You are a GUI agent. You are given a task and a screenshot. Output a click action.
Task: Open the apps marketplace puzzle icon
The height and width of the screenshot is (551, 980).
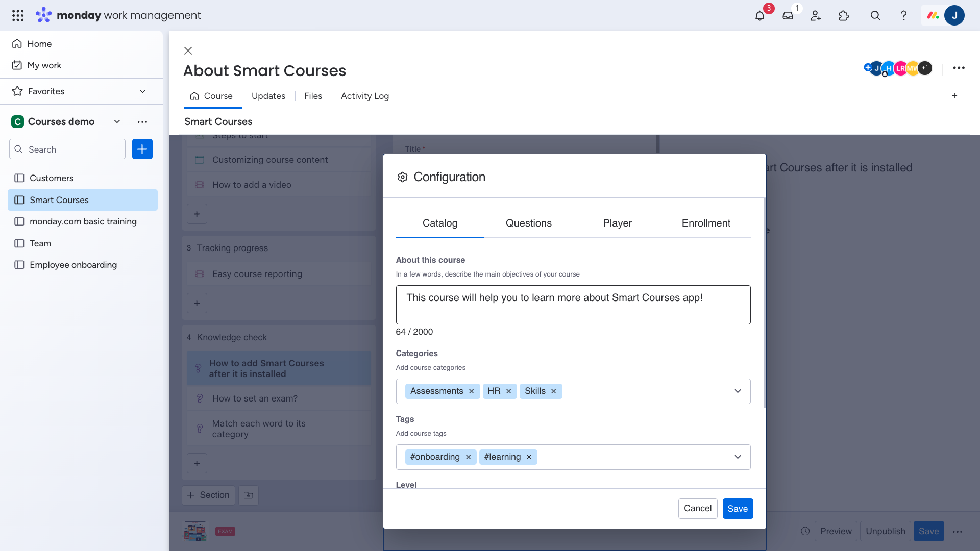click(x=844, y=15)
